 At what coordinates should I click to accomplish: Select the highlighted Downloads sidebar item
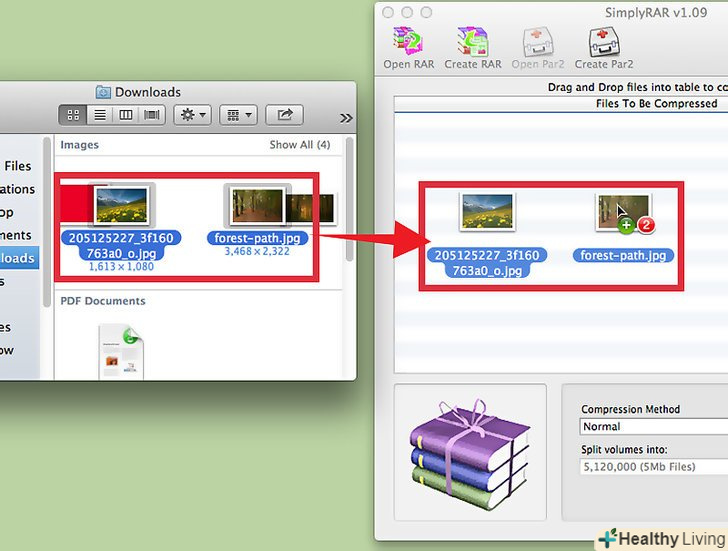[x=19, y=258]
